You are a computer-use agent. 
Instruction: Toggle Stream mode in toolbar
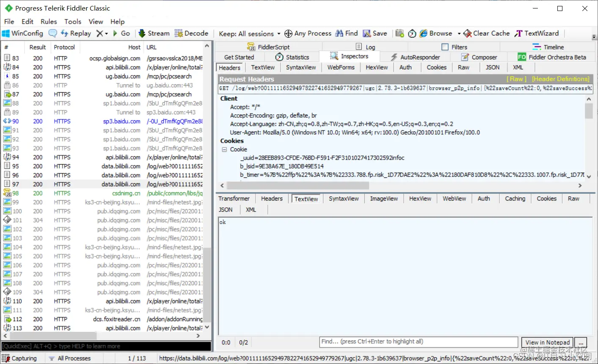point(154,33)
